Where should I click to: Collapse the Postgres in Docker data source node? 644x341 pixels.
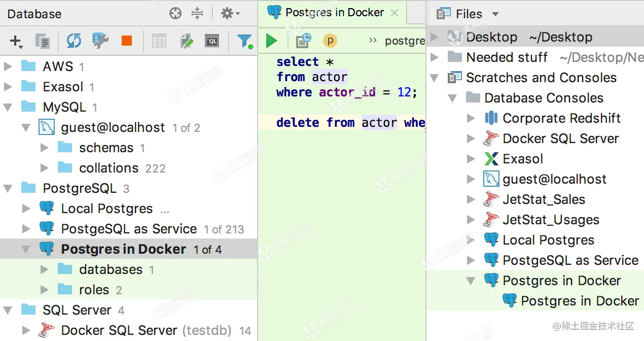click(x=26, y=249)
